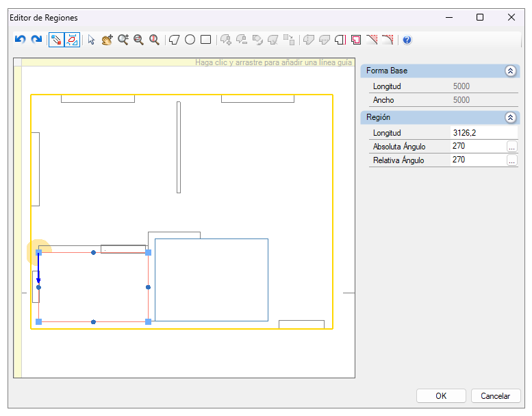Click the top horizontal guide ruler
The width and height of the screenshot is (532, 416).
click(188, 62)
